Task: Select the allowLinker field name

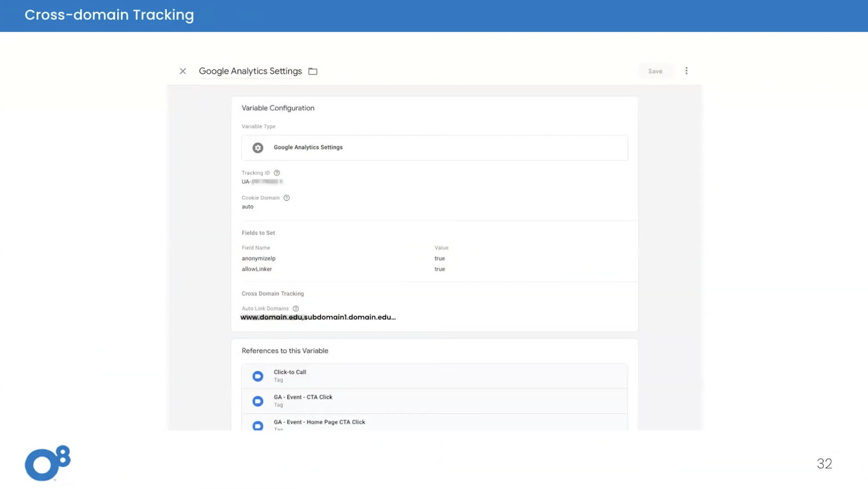Action: point(257,269)
